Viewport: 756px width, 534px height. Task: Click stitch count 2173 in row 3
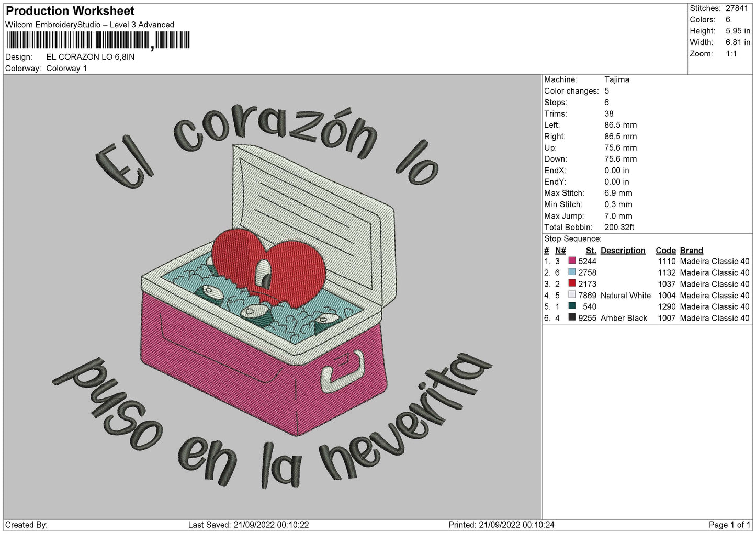coord(587,284)
